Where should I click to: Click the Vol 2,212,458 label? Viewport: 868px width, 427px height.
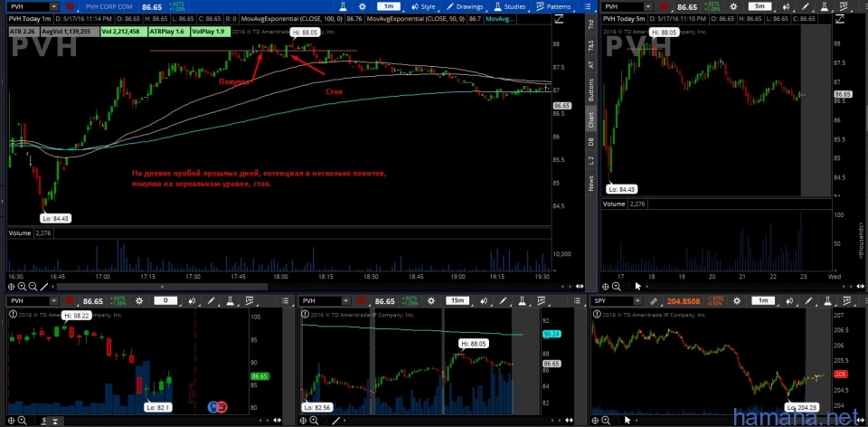click(124, 33)
